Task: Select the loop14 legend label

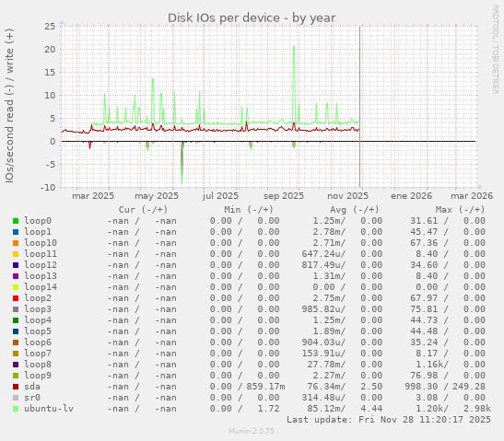Action: [41, 287]
